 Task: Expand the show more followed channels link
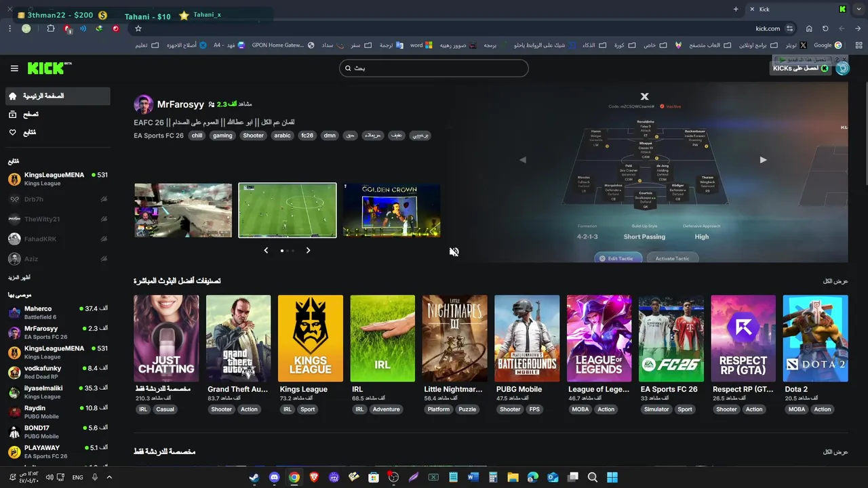click(19, 278)
